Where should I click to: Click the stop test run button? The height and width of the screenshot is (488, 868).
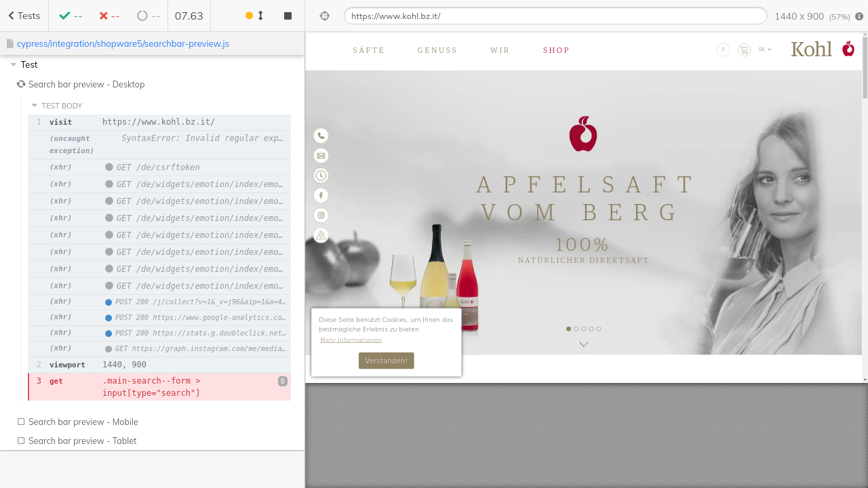tap(288, 16)
